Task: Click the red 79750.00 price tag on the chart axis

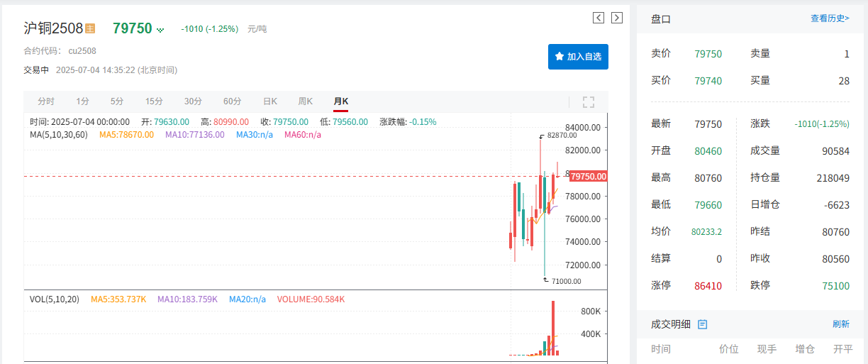Action: coord(588,177)
